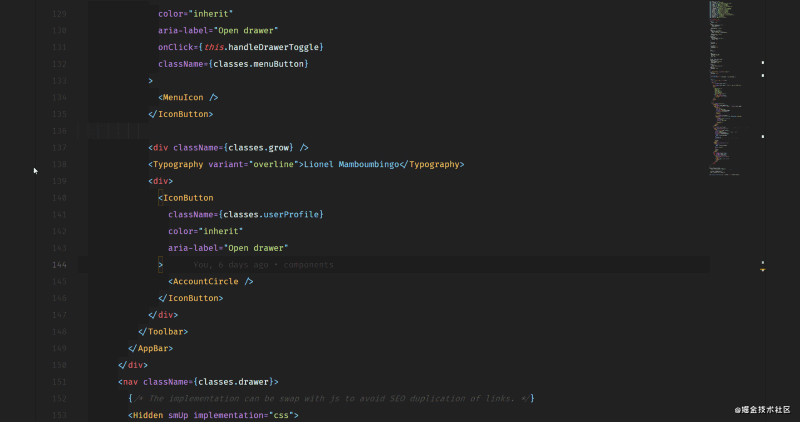Click the text "Lionel Mamboumbingo"
Viewport: 800px width, 422px height.
tap(352, 164)
